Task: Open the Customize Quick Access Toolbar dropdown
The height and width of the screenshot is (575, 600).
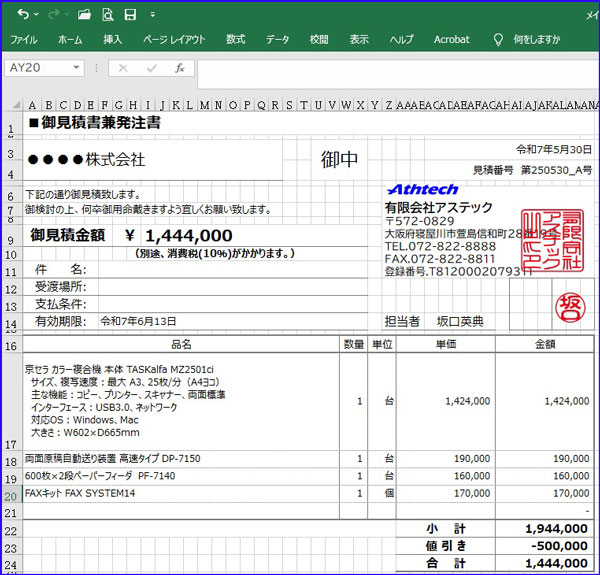Action: (x=154, y=15)
